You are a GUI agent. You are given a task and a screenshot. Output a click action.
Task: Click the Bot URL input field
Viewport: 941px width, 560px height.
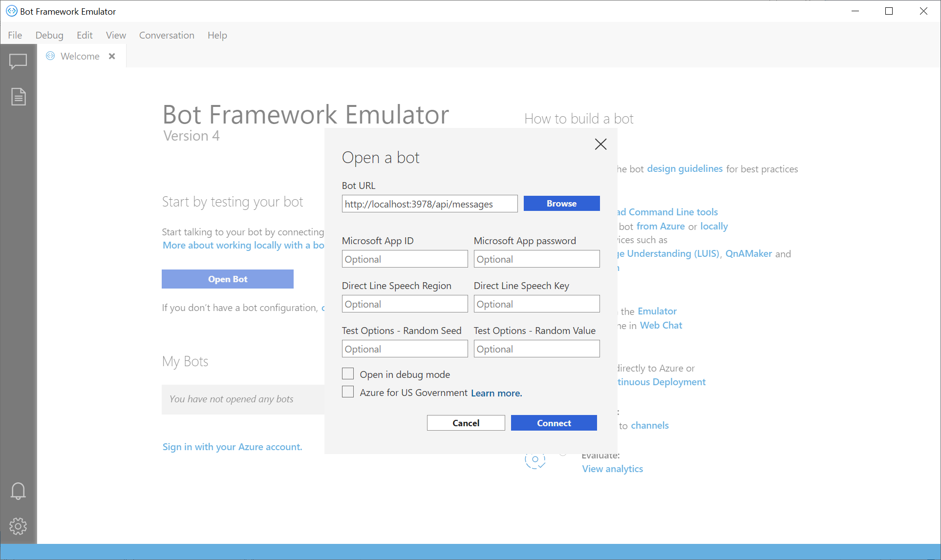tap(429, 203)
